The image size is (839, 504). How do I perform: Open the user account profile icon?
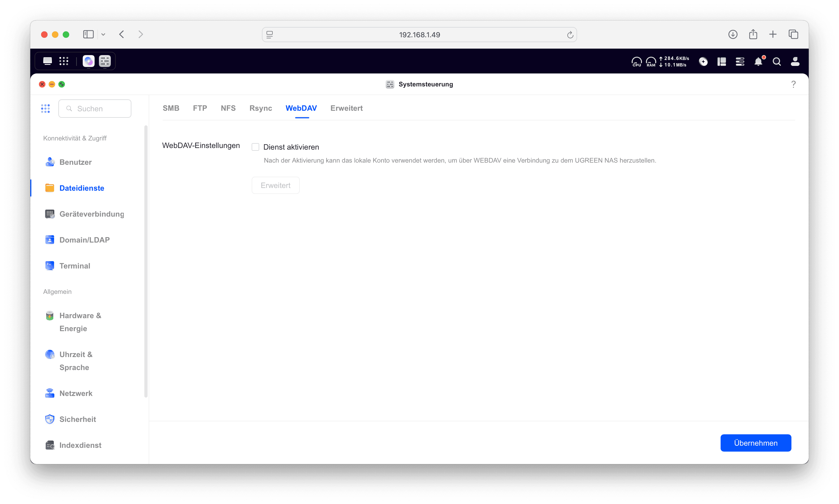click(795, 62)
